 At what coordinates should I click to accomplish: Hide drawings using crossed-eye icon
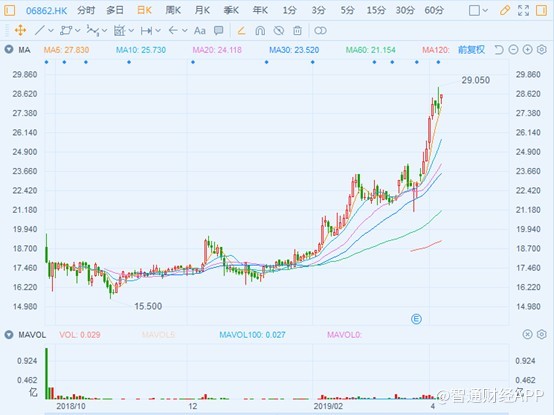279,31
